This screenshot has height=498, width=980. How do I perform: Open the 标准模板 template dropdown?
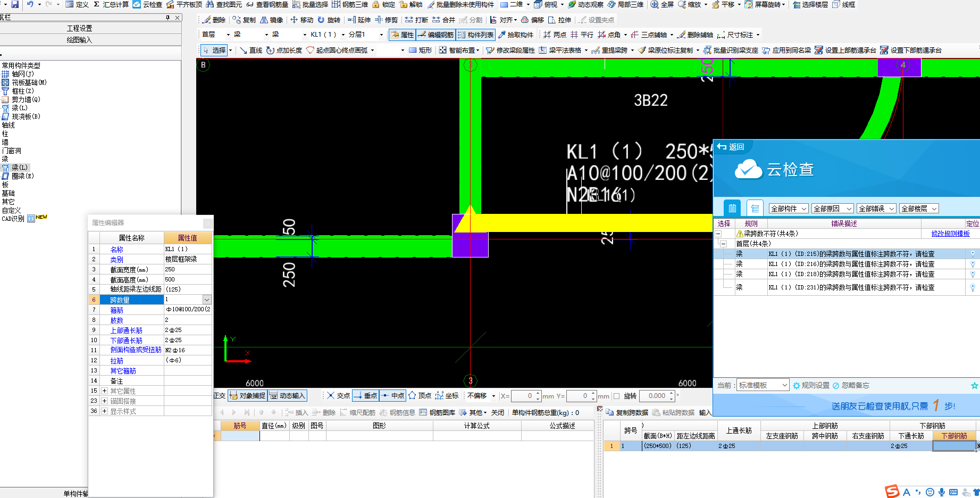click(763, 385)
